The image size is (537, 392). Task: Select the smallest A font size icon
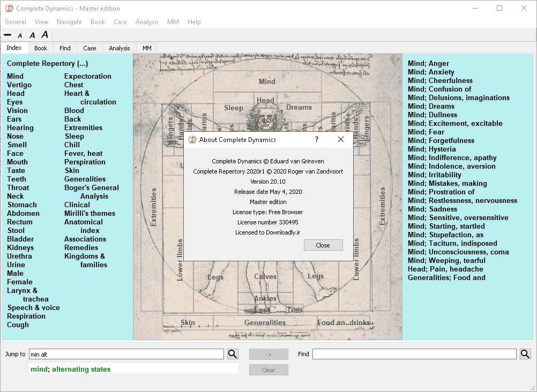20,35
